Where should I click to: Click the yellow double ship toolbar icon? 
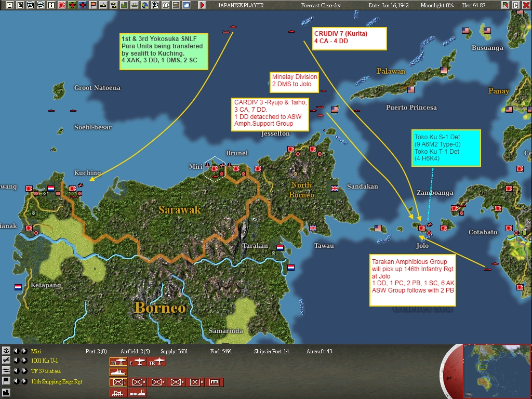[114, 5]
